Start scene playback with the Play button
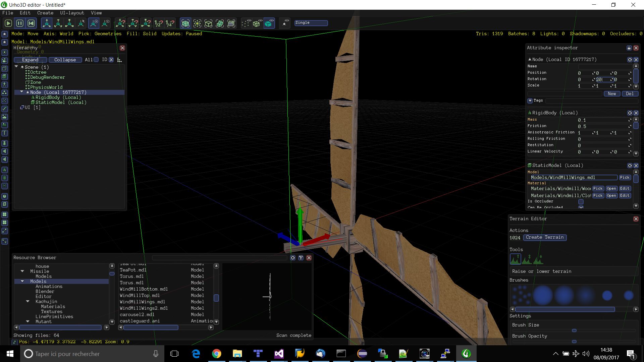This screenshot has height=362, width=644. (x=8, y=23)
